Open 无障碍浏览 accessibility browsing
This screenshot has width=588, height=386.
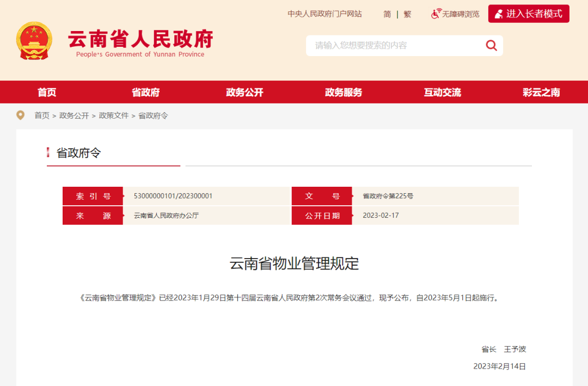461,14
